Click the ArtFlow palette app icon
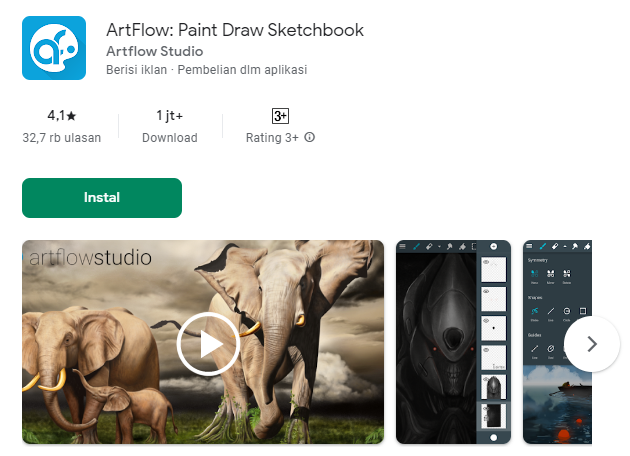The height and width of the screenshot is (456, 630). point(54,48)
